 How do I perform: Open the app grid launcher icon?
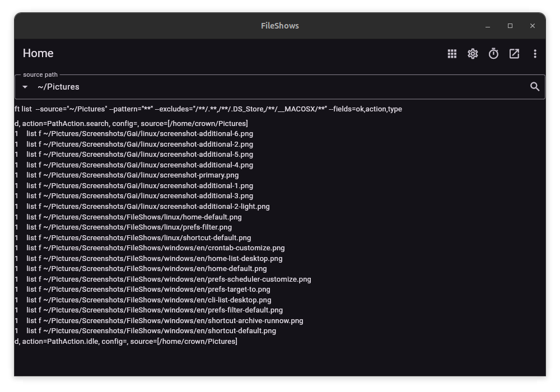point(452,53)
